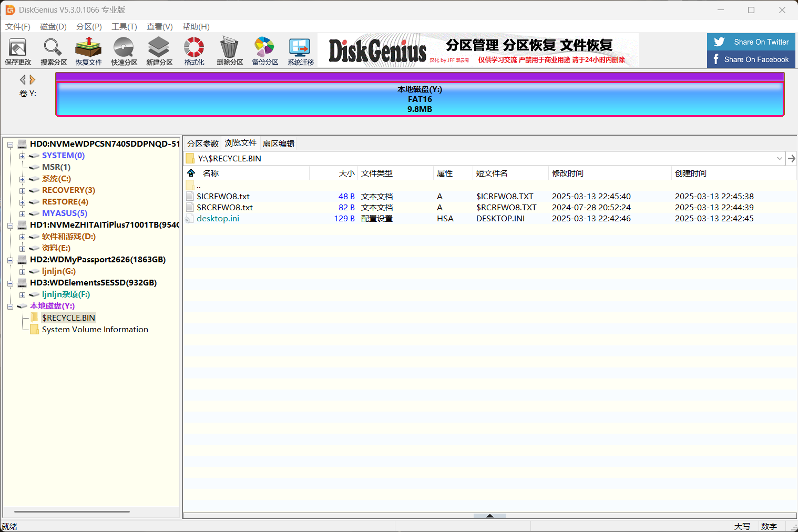Switch to the Browse Files (浏览文件) tab
Image resolution: width=798 pixels, height=532 pixels.
[x=241, y=143]
